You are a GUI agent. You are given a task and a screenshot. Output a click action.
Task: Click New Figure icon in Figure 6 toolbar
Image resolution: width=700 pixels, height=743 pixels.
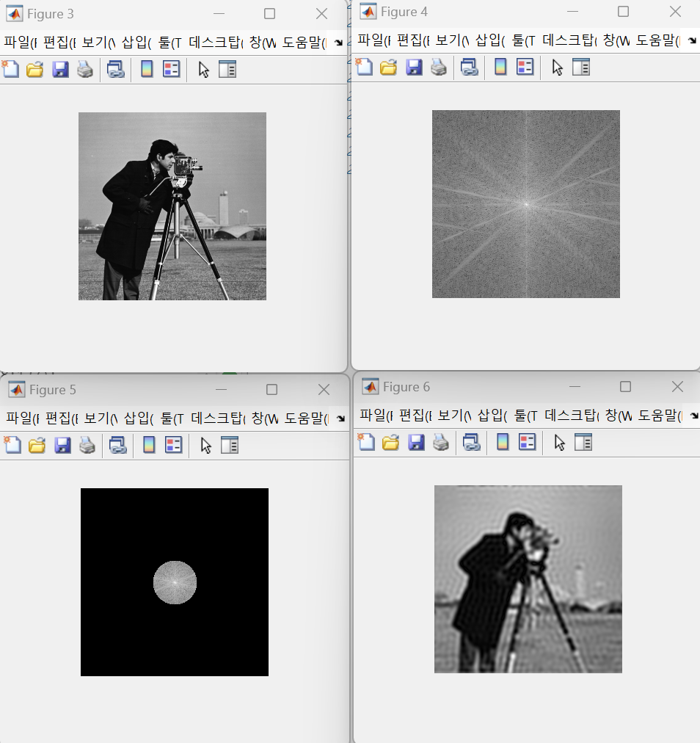[366, 442]
